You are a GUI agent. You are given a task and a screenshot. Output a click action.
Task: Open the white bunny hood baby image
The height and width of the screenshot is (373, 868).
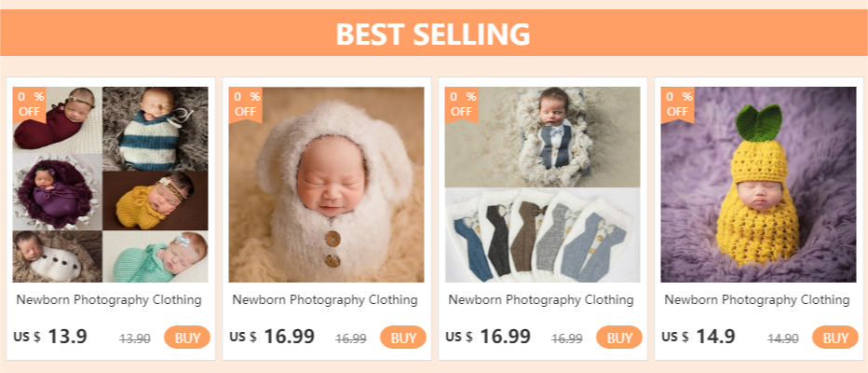point(326,185)
